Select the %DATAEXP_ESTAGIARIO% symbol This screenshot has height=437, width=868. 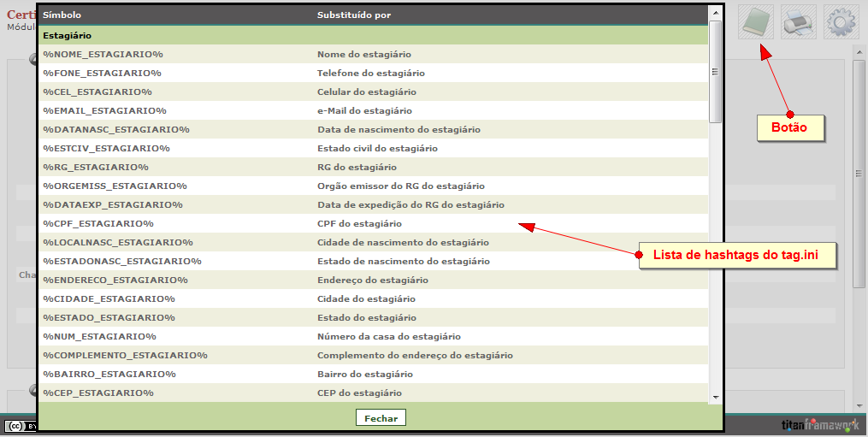[x=113, y=205]
